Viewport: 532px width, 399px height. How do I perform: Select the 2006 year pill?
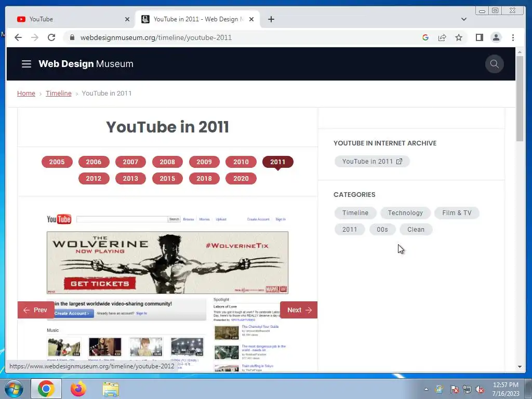pos(94,162)
